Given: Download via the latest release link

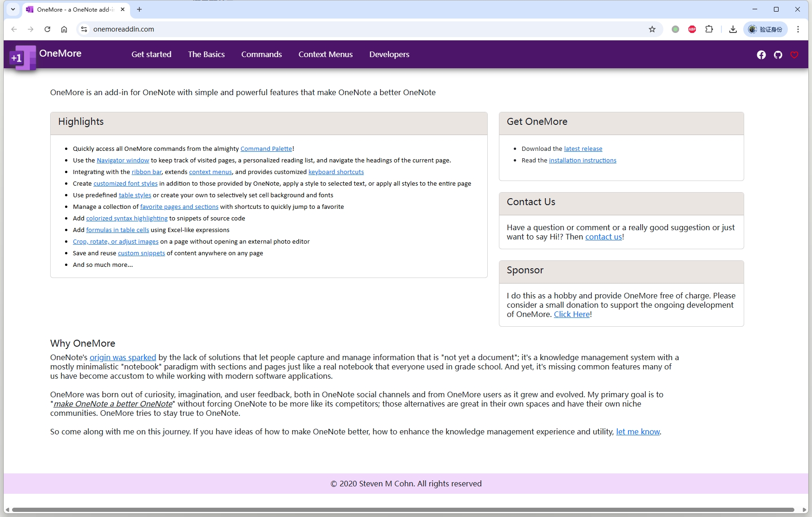Looking at the screenshot, I should 583,149.
